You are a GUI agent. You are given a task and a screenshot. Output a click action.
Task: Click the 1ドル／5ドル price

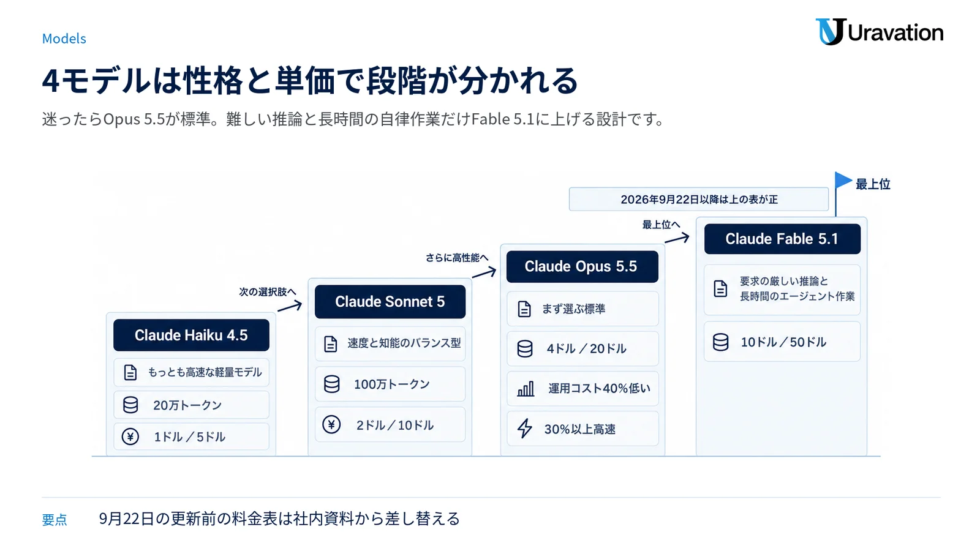pyautogui.click(x=189, y=437)
